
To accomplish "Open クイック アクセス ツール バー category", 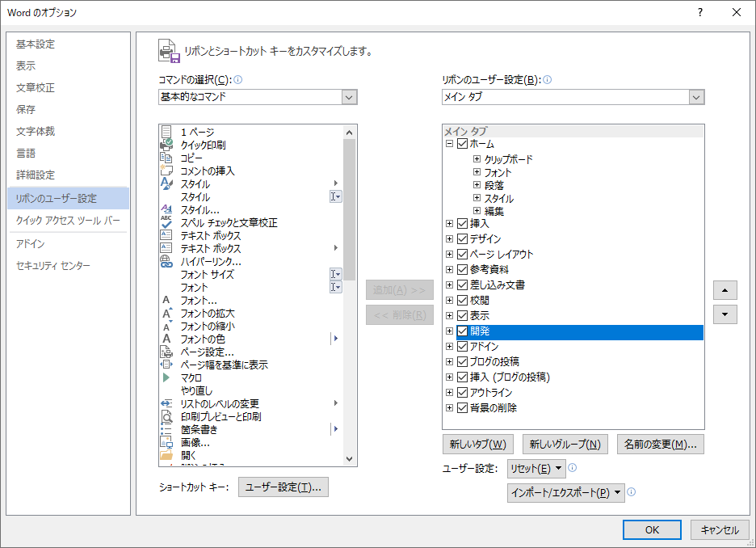I will (68, 221).
